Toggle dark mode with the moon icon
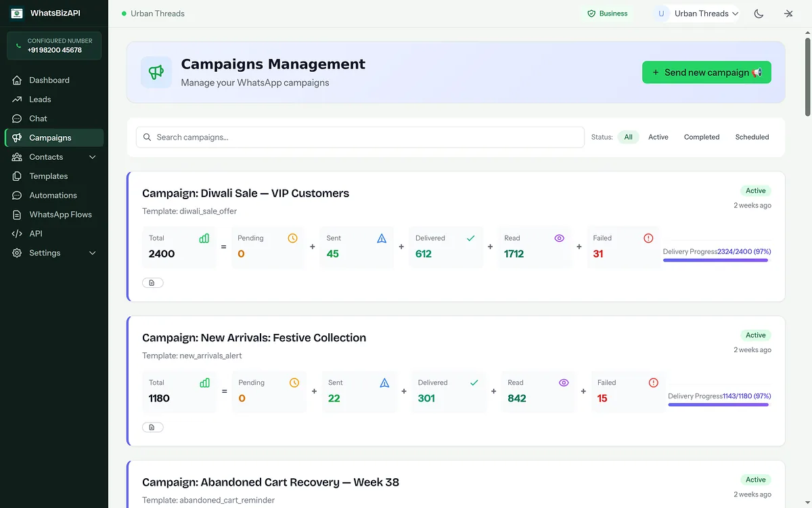The image size is (812, 508). 759,14
